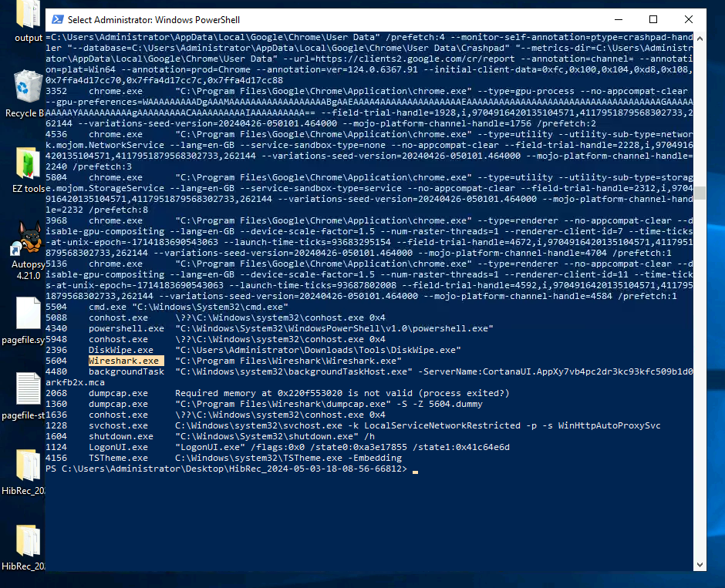
Task: Minimize the PowerShell window
Action: point(617,19)
